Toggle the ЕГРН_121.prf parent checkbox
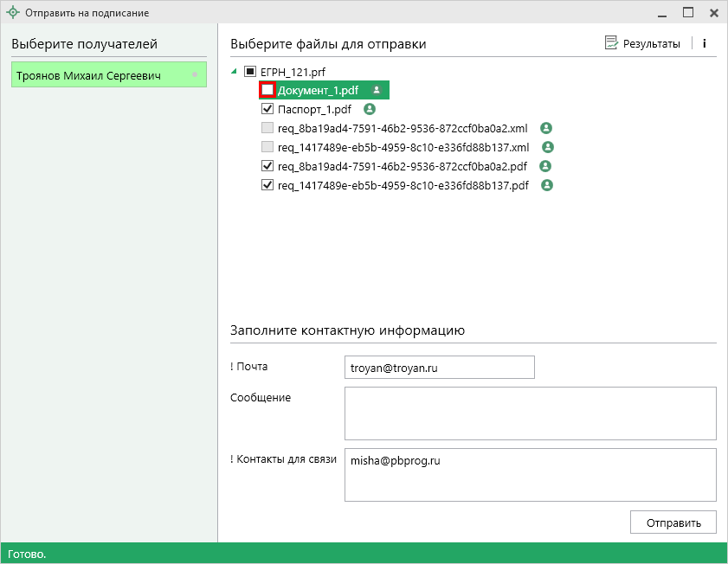This screenshot has width=728, height=564. (250, 72)
